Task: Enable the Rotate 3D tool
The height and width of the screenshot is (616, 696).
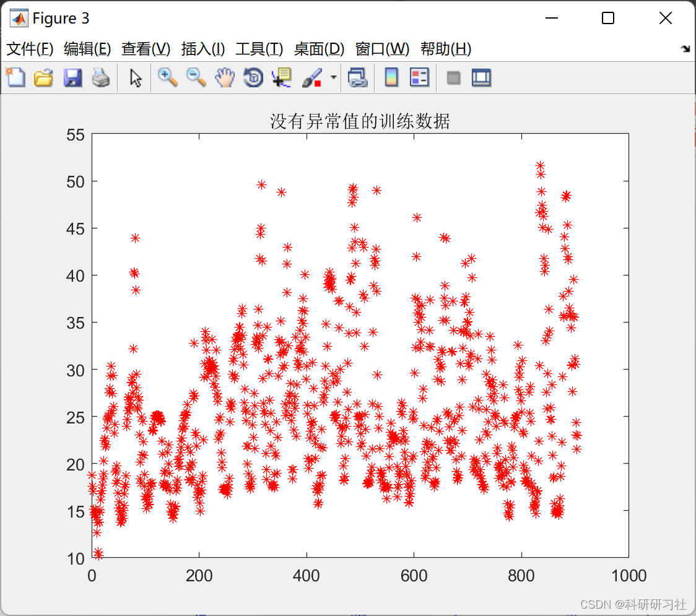Action: pyautogui.click(x=253, y=77)
